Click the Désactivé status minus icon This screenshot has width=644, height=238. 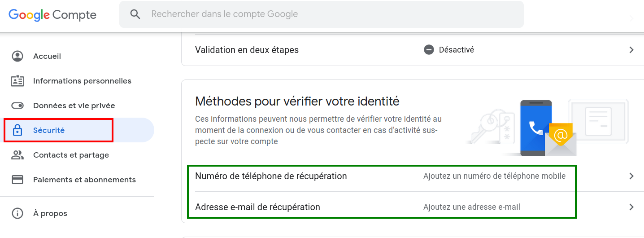(429, 50)
